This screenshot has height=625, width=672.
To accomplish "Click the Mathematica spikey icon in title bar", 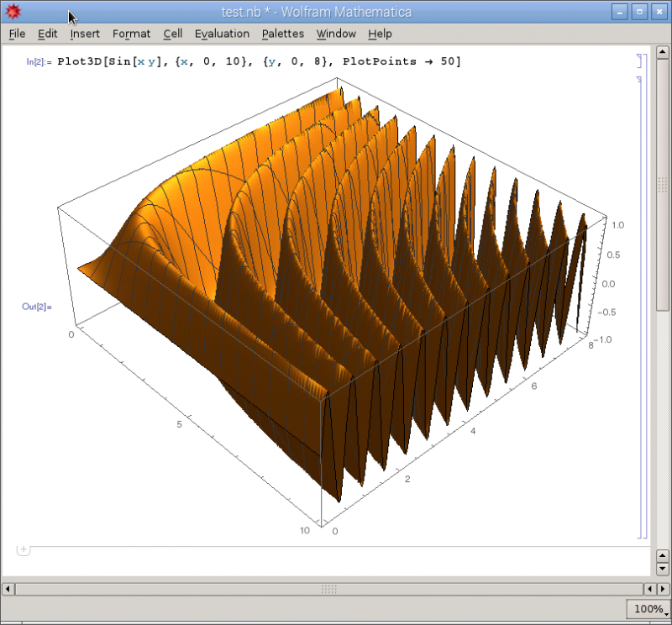I will coord(13,12).
